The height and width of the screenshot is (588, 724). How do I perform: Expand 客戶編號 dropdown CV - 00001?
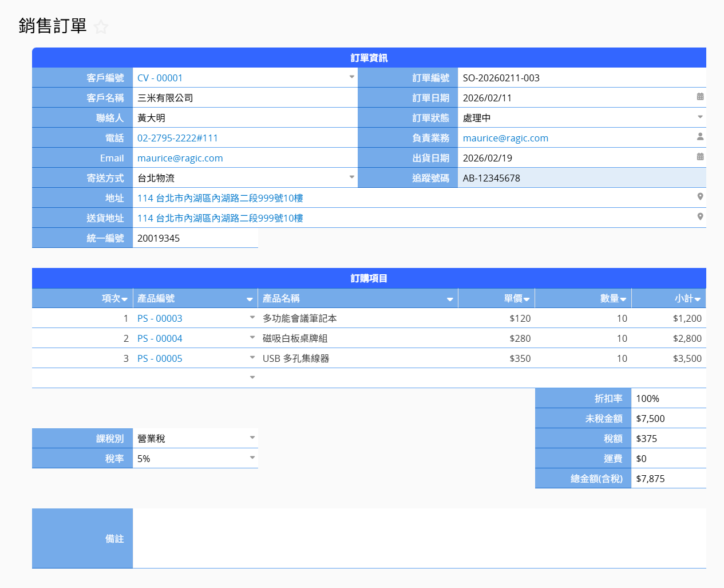(352, 77)
